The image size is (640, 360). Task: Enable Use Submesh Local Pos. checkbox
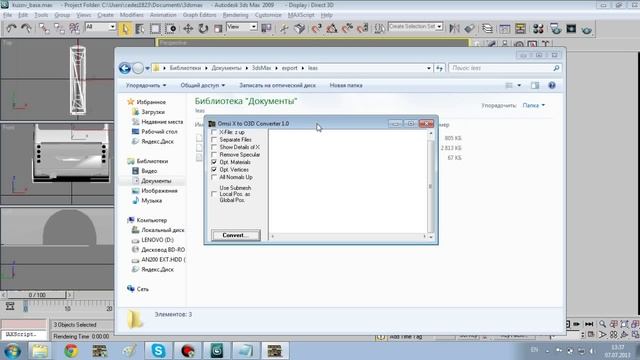pos(214,194)
